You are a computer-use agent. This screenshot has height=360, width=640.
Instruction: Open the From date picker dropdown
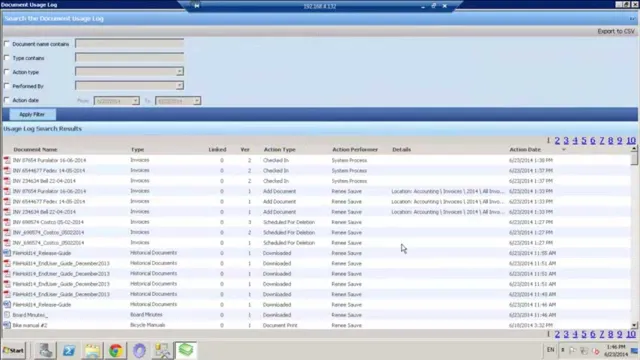tap(135, 101)
